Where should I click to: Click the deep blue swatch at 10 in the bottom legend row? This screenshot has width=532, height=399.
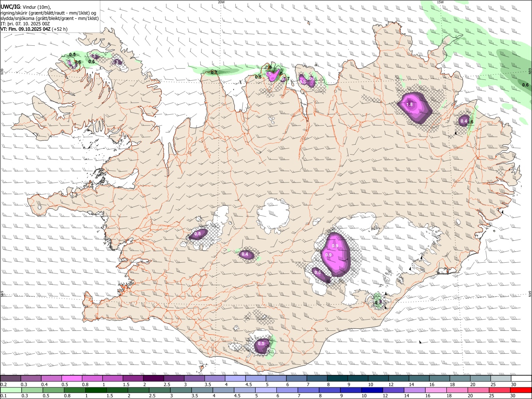coord(372,390)
